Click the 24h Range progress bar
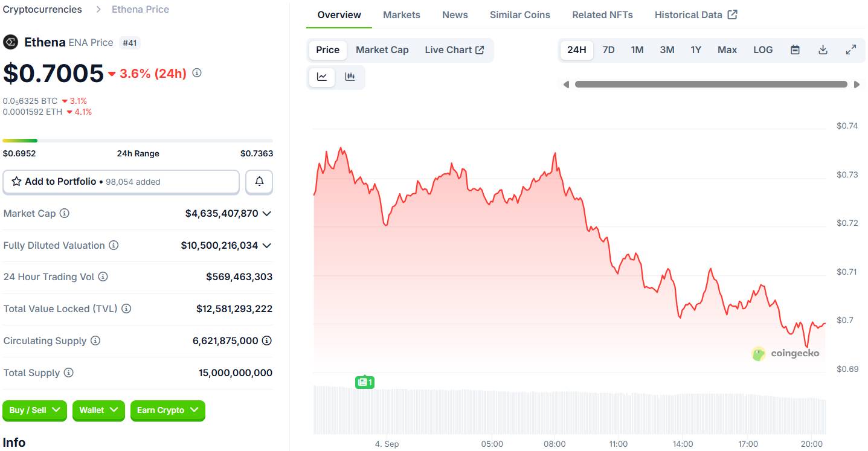The image size is (868, 451). [x=138, y=141]
